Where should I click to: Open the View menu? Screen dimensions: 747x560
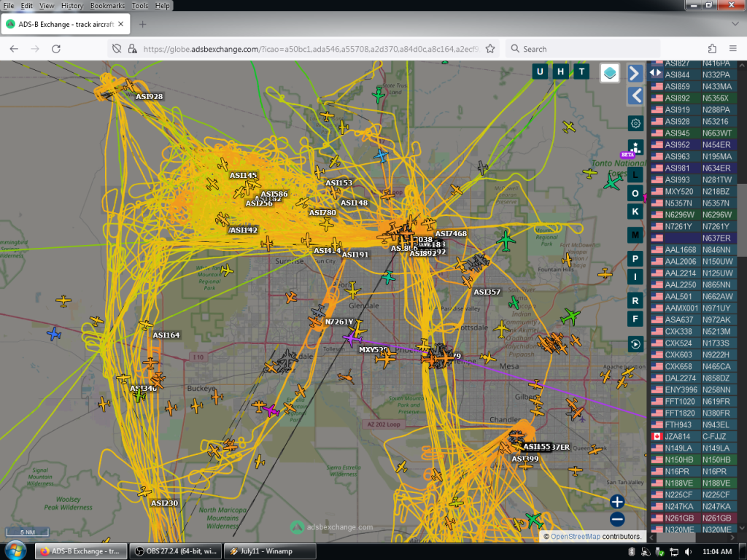click(x=47, y=6)
